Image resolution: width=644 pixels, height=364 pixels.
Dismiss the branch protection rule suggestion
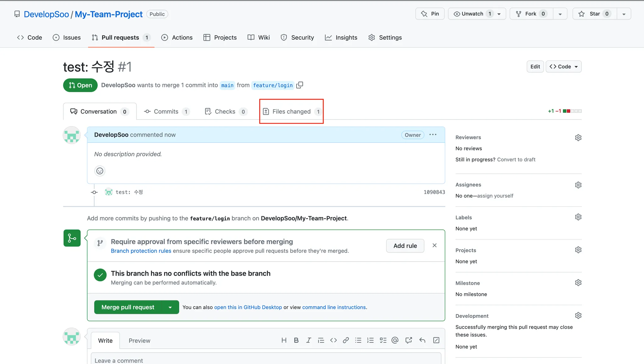434,245
